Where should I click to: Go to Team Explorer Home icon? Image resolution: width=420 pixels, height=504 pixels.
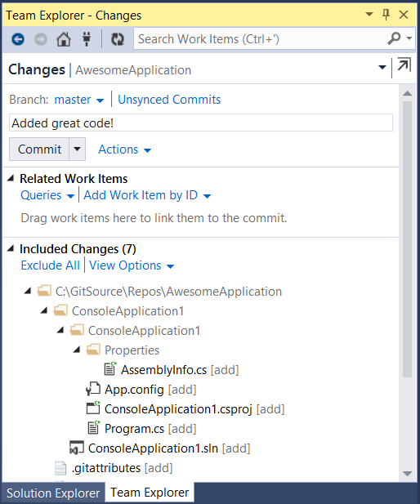tap(64, 39)
